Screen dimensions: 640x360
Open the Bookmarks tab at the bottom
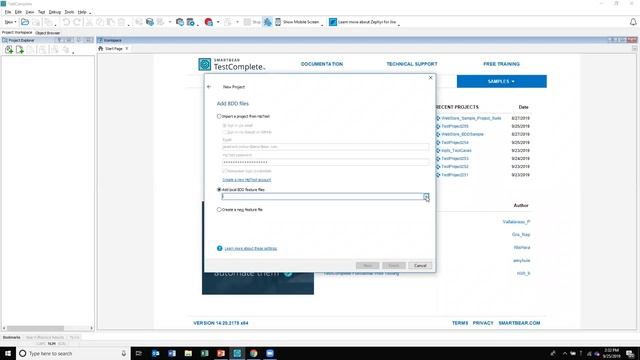tap(11, 338)
